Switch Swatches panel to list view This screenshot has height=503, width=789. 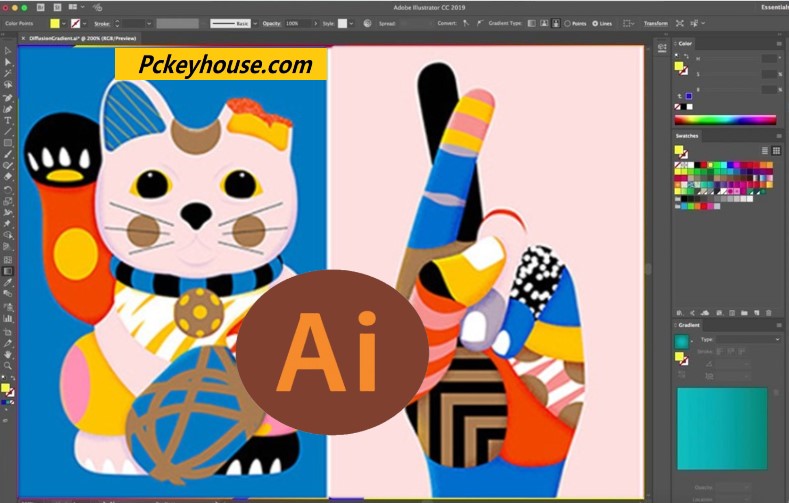coord(765,150)
